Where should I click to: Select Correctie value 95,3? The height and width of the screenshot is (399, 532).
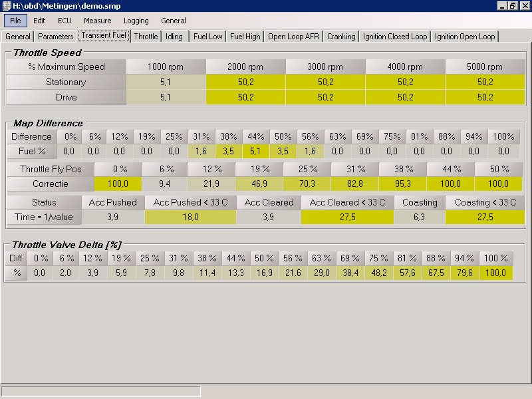403,184
